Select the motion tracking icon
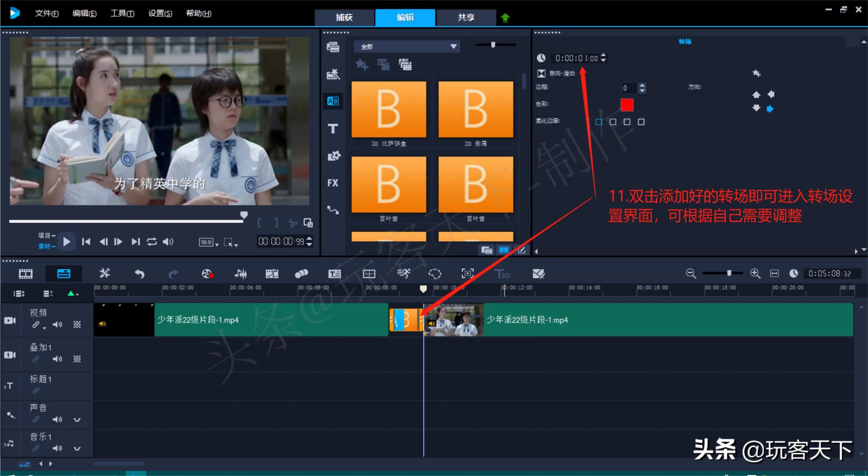This screenshot has height=476, width=868. tap(404, 274)
